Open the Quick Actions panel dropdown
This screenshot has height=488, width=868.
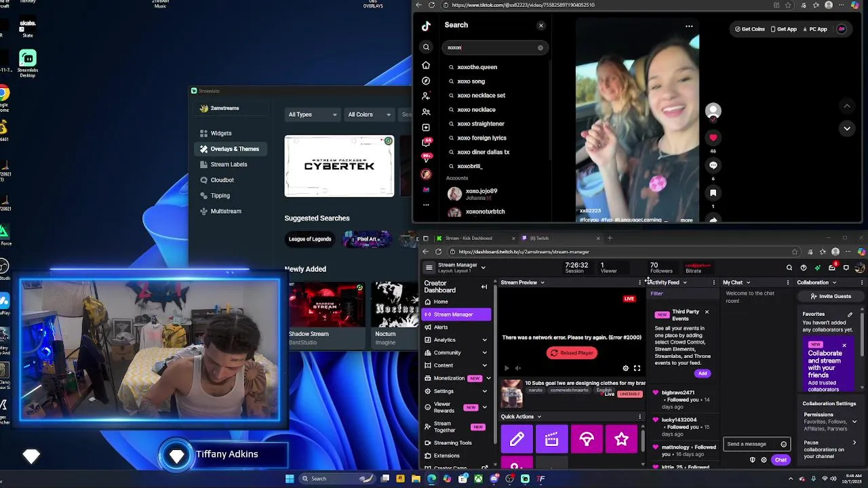pyautogui.click(x=539, y=417)
